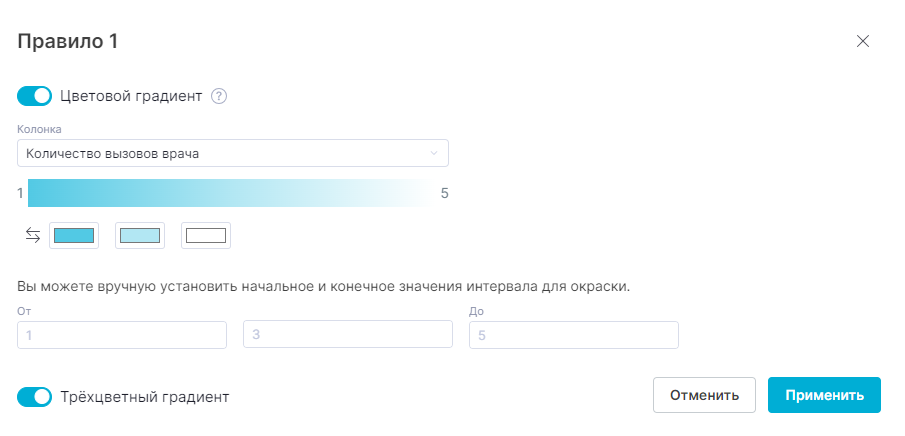Swap gradient colors with the arrows icon

pyautogui.click(x=33, y=236)
